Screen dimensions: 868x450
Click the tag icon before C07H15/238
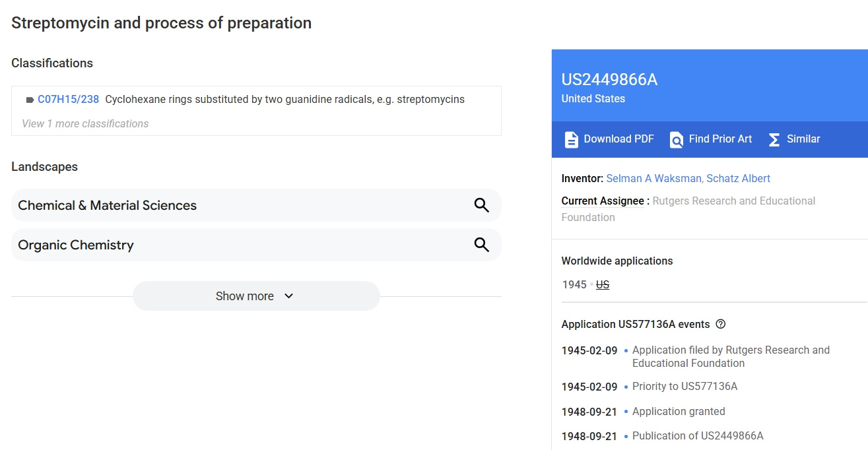click(x=30, y=100)
